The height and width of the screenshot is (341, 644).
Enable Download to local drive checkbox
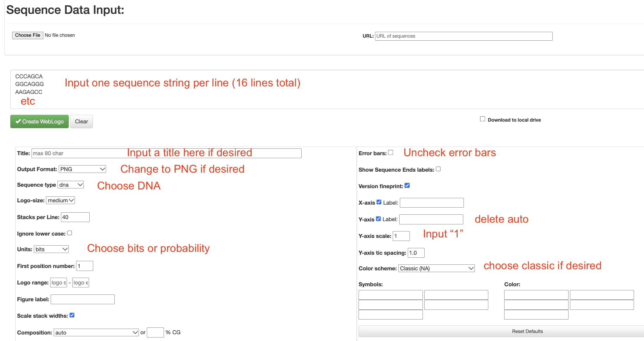pos(482,119)
